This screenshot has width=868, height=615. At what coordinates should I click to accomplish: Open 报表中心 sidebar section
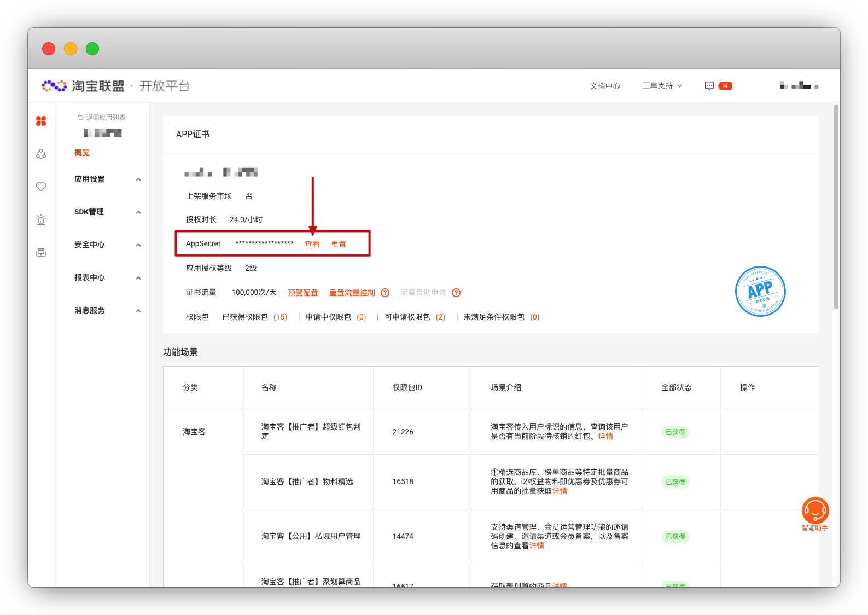[90, 277]
